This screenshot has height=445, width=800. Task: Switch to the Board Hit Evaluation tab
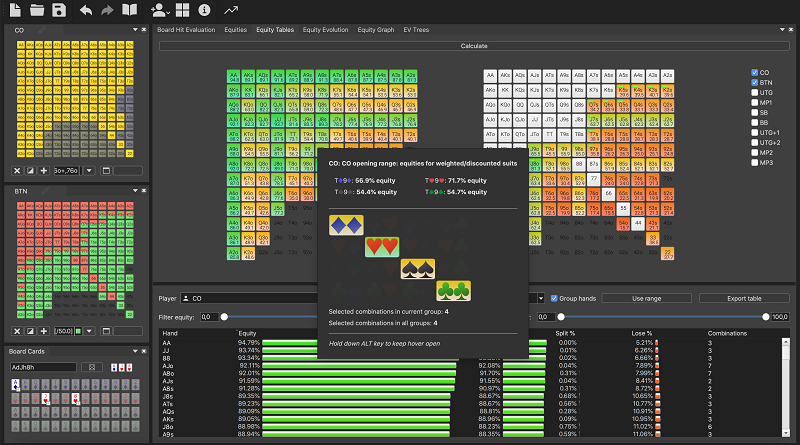[186, 30]
